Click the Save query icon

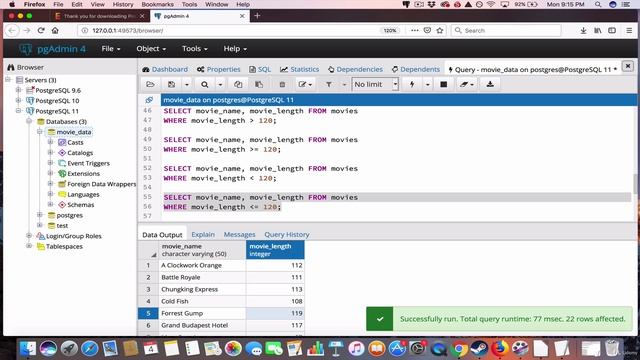click(171, 84)
